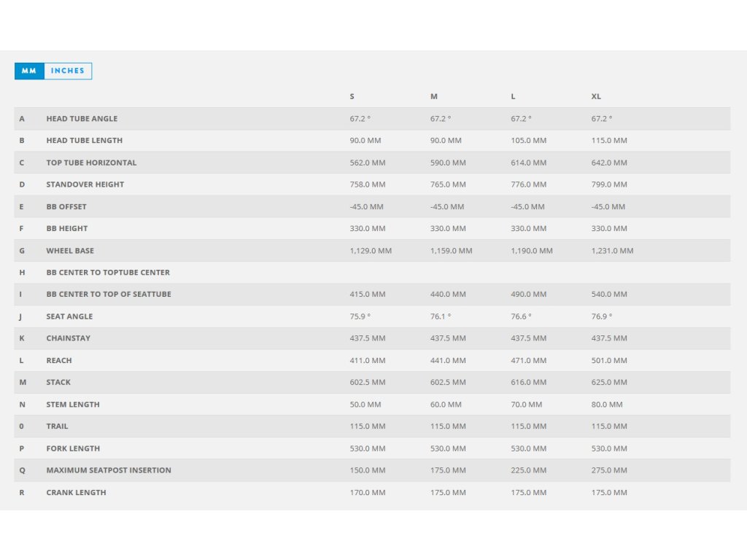
Task: Click standover height 758.0 MM
Action: tap(368, 184)
